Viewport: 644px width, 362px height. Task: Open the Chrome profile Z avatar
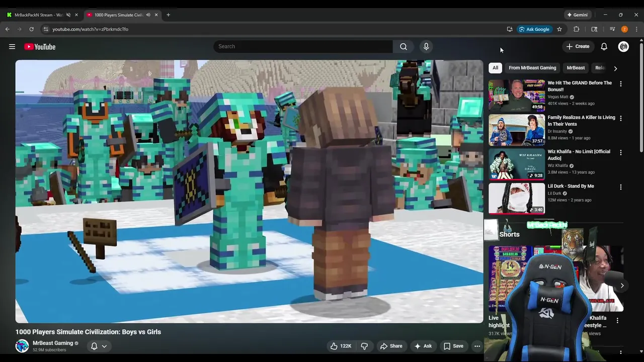pos(624,29)
